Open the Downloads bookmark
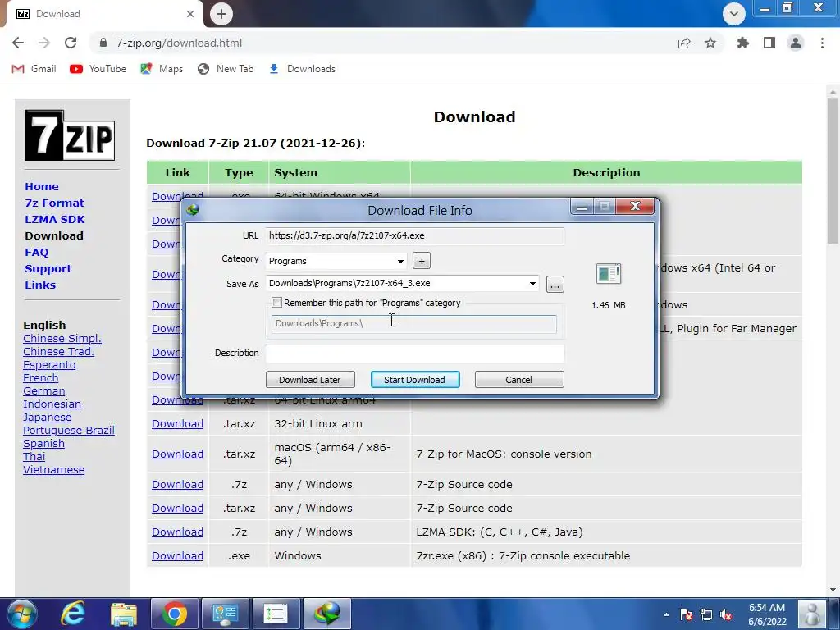The height and width of the screenshot is (630, 840). pyautogui.click(x=302, y=69)
